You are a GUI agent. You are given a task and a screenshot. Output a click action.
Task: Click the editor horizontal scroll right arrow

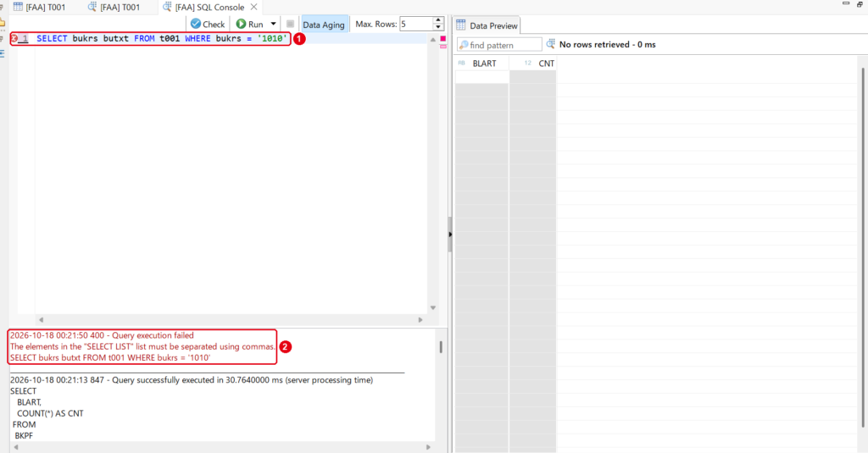[420, 320]
